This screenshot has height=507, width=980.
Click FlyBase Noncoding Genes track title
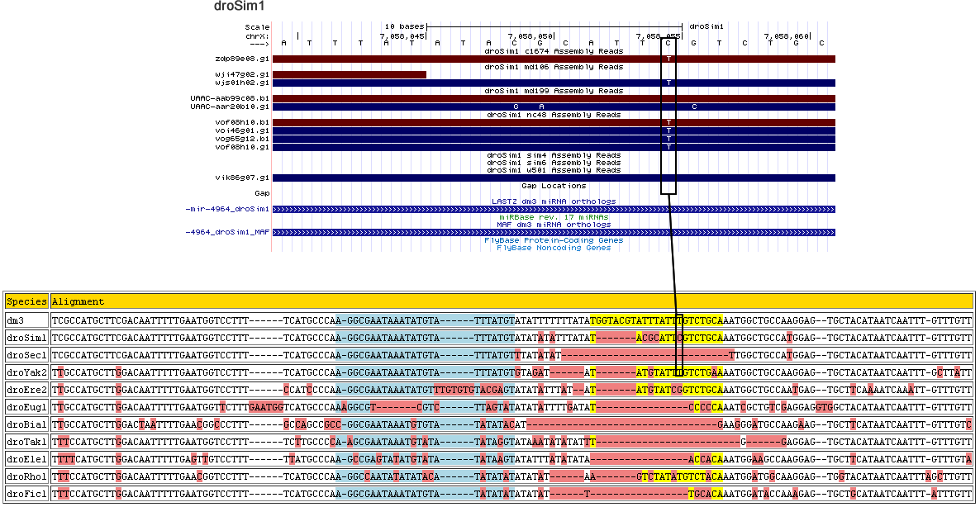click(x=554, y=248)
